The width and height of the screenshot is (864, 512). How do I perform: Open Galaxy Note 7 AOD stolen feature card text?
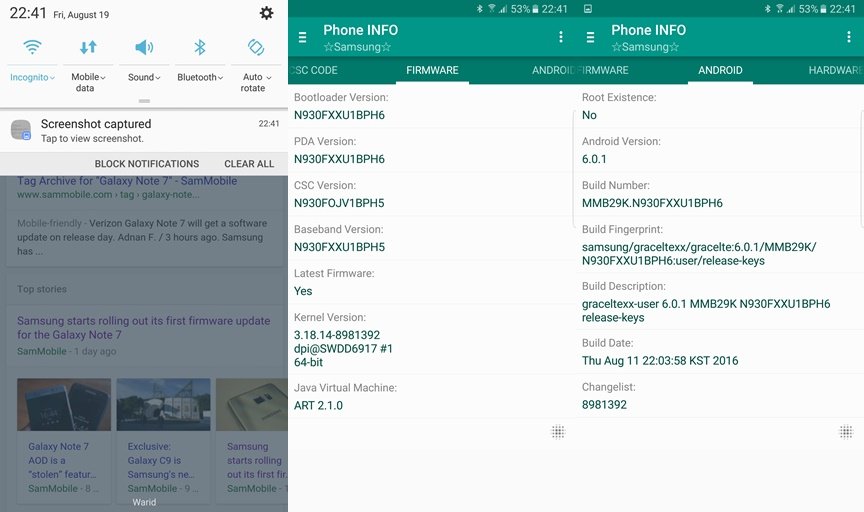pyautogui.click(x=62, y=460)
